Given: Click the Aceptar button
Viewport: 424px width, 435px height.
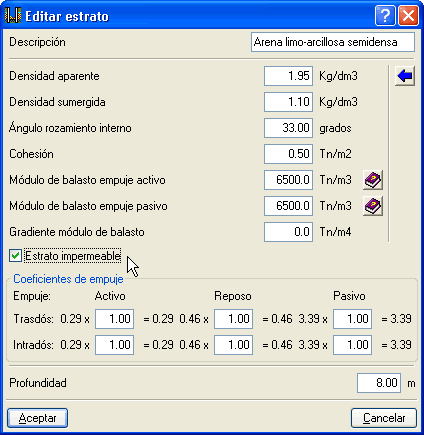Looking at the screenshot, I should pyautogui.click(x=37, y=418).
